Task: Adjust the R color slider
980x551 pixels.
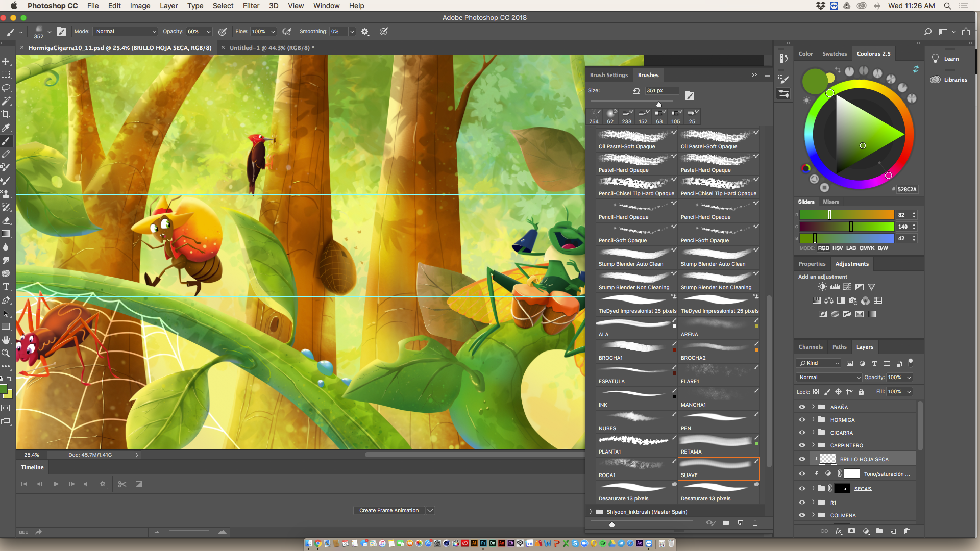Action: (x=846, y=215)
